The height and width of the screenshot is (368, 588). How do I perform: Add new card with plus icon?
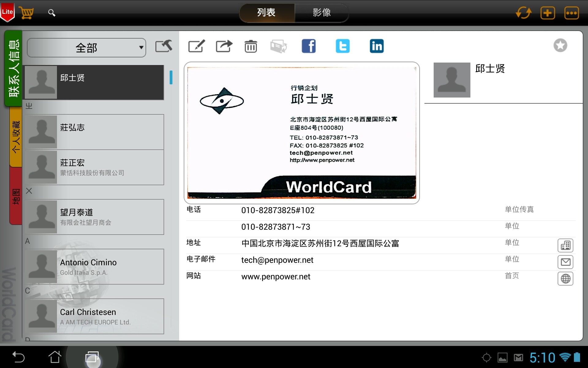click(x=548, y=13)
